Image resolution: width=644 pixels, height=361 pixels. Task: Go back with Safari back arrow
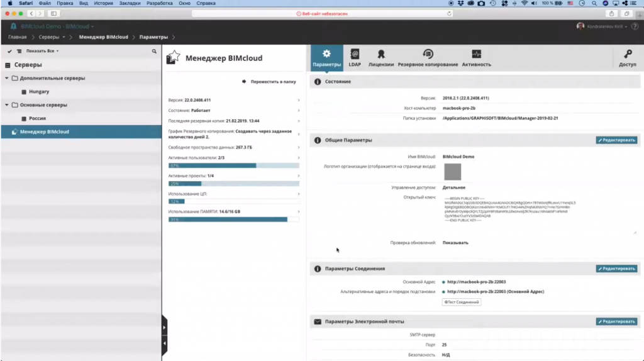pos(31,14)
